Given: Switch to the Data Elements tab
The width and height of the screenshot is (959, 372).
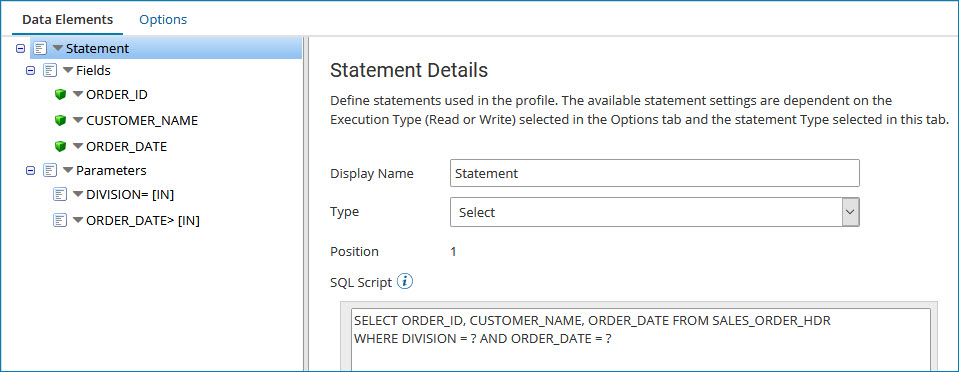Looking at the screenshot, I should coord(67,20).
